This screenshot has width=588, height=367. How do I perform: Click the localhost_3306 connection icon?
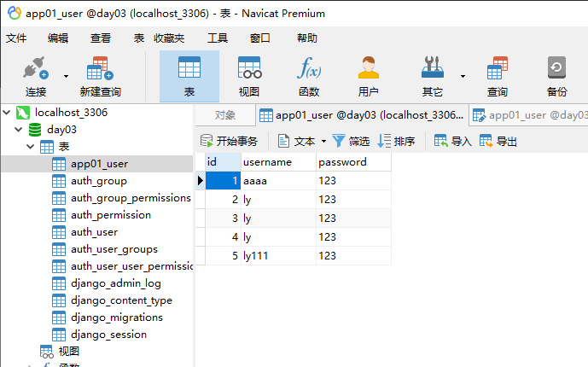[23, 113]
